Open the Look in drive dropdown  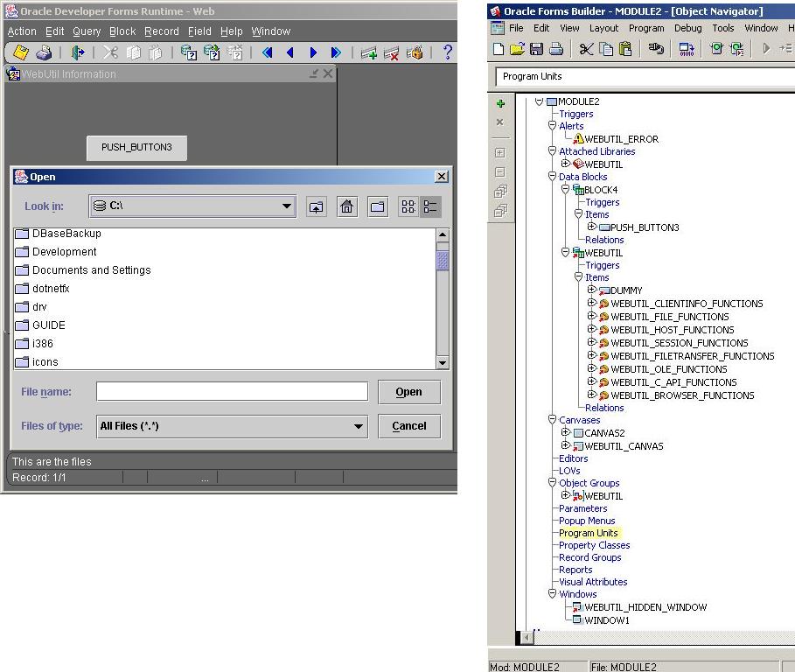[287, 206]
